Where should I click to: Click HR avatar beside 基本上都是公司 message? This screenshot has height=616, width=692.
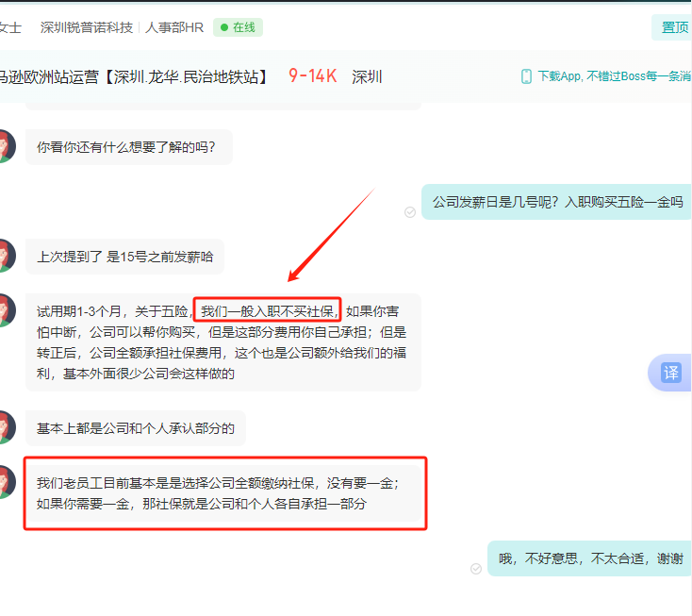point(5,427)
